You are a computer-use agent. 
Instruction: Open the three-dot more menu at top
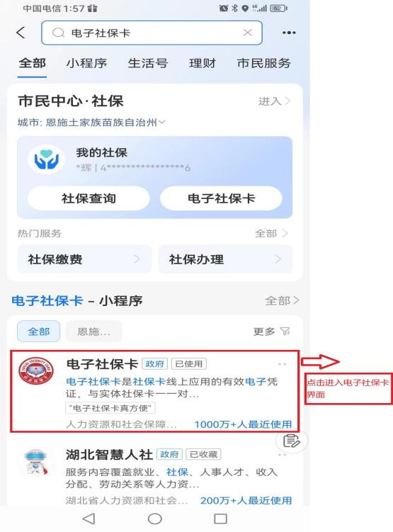[x=289, y=33]
